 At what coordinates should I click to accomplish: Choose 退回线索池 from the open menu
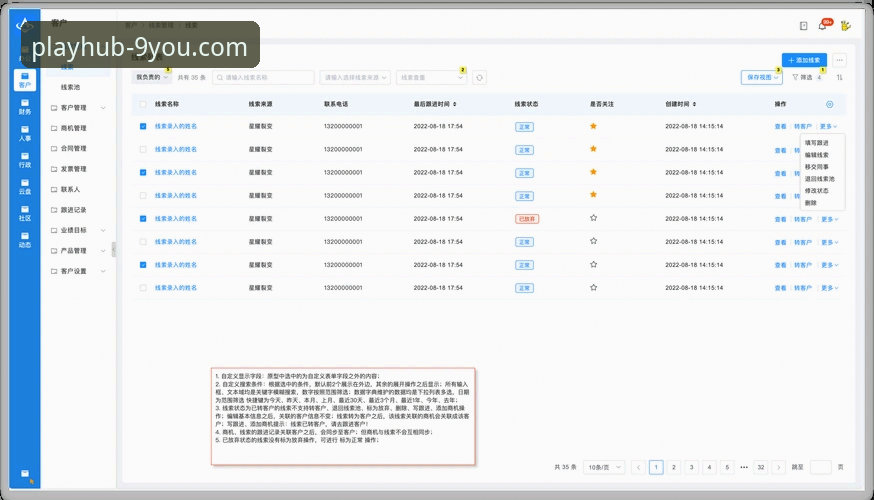pyautogui.click(x=819, y=179)
